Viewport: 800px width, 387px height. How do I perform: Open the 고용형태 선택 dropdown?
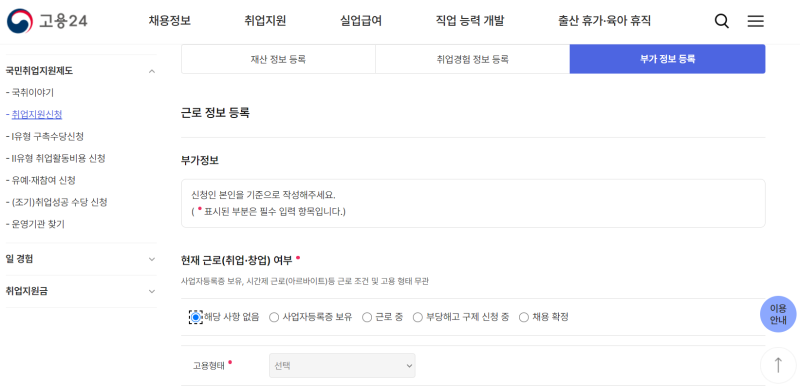point(342,366)
